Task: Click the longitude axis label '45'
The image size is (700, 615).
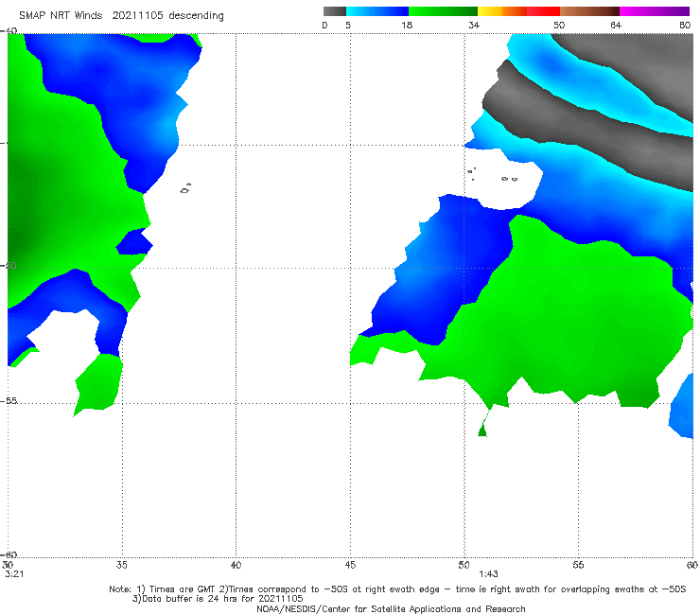Action: 350,565
